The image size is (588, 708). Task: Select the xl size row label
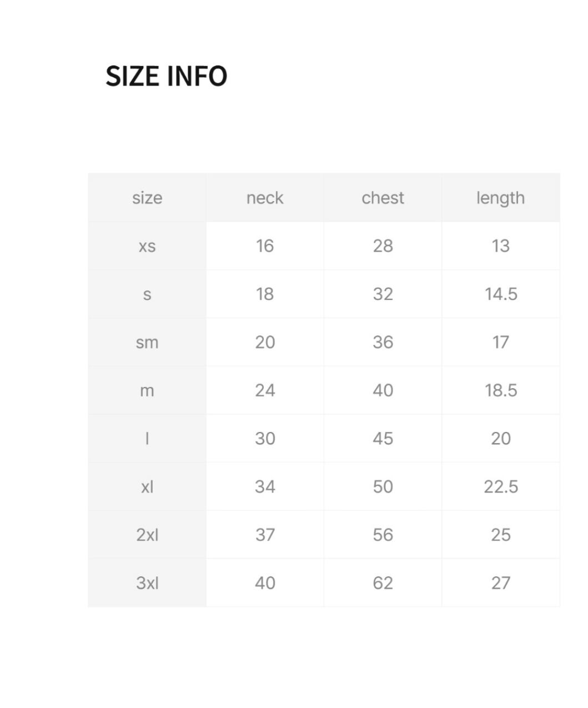[x=147, y=487]
